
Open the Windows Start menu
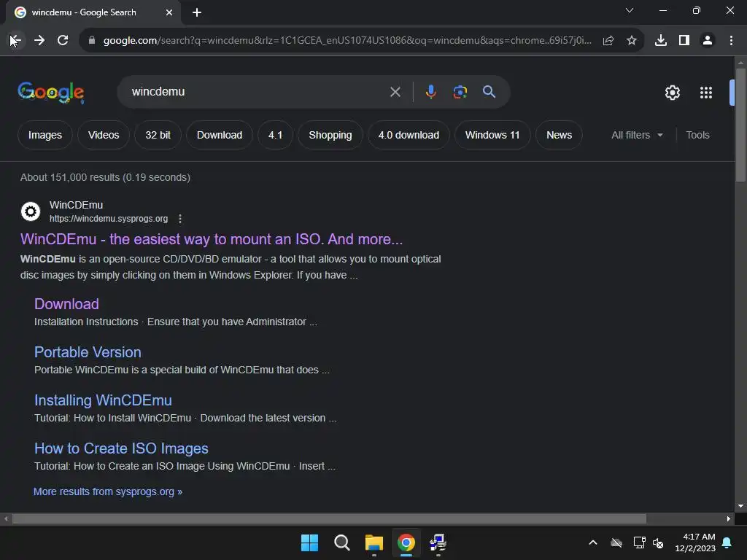point(309,542)
